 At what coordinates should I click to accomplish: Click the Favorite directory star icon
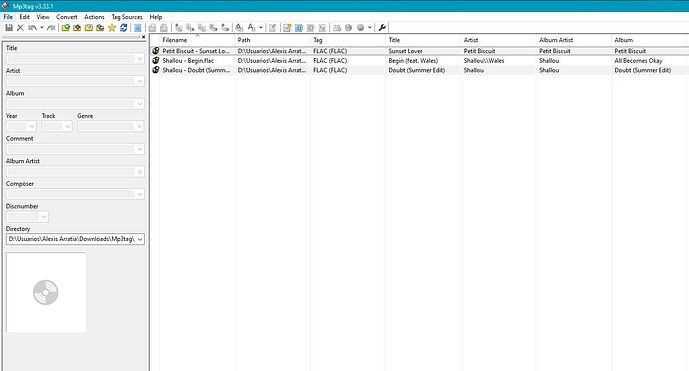[112, 28]
